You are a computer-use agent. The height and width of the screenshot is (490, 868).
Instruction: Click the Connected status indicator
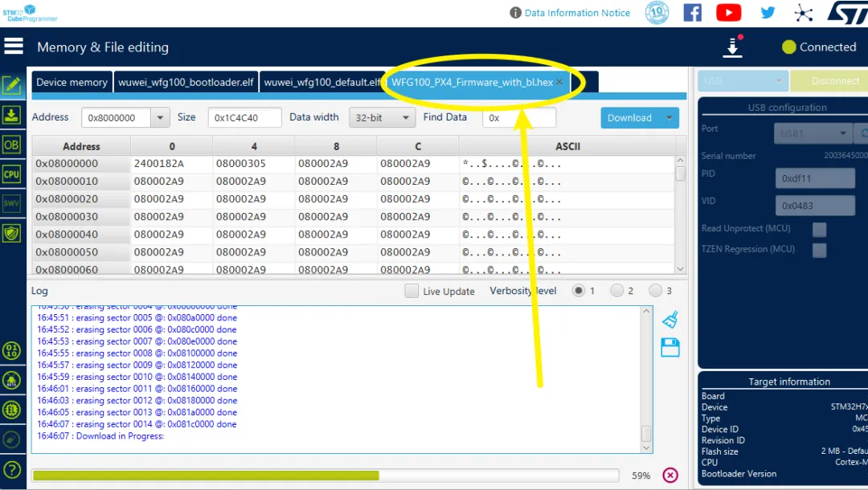819,47
